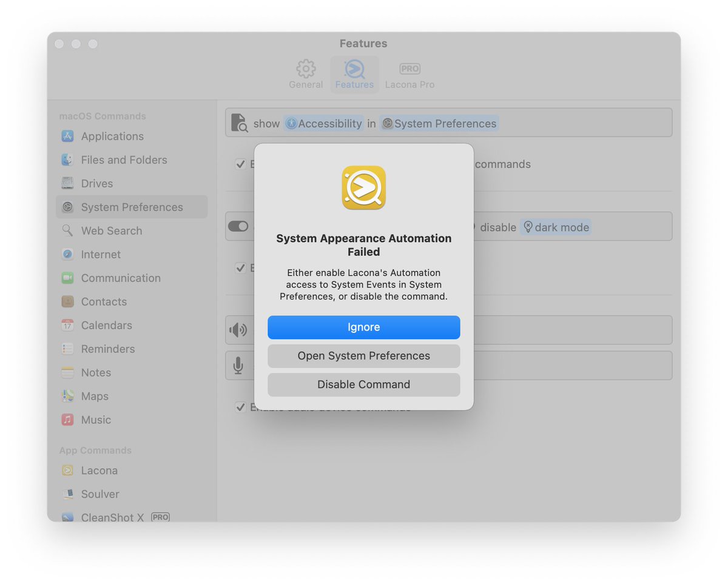Screen dimensions: 728x584
Task: Click the Applications icon in sidebar
Action: pyautogui.click(x=67, y=136)
